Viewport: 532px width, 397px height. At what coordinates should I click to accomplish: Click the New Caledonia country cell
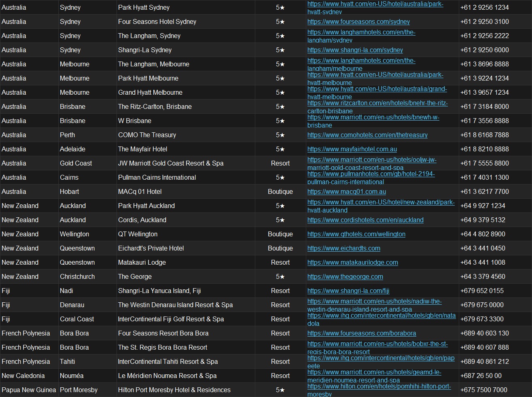click(29, 376)
